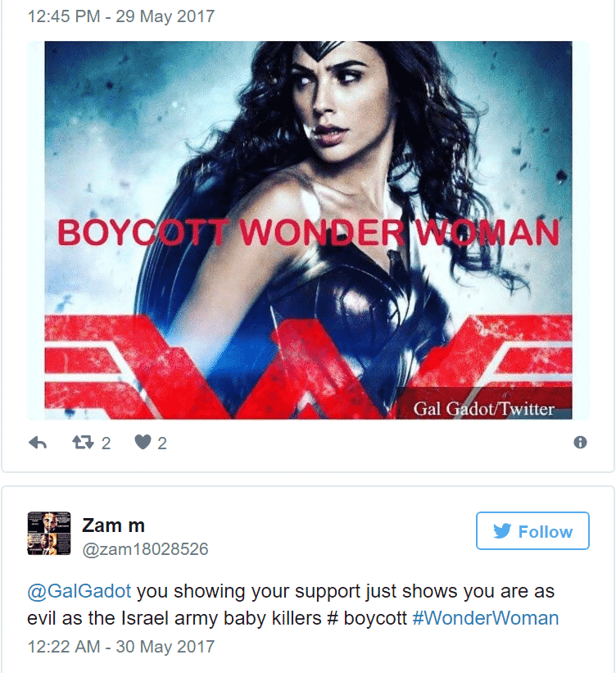Open the 12:22 AM - 30 May 2017 timestamp
616x673 pixels.
pyautogui.click(x=121, y=647)
